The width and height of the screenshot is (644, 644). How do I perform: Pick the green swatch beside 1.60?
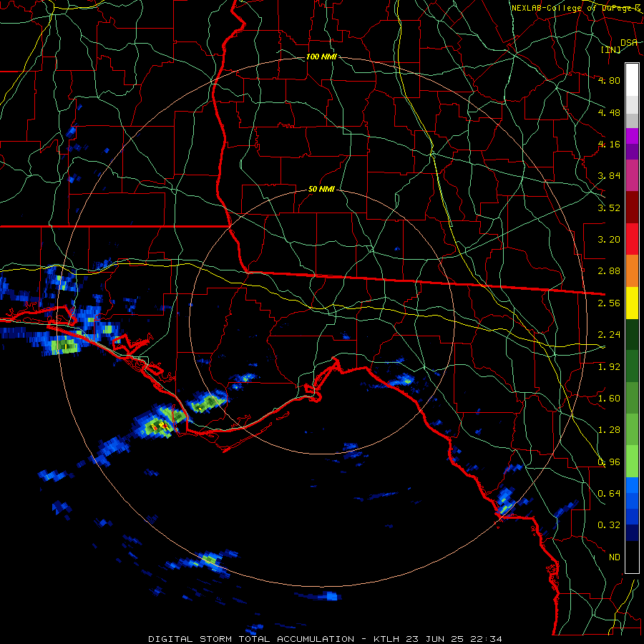[632, 398]
